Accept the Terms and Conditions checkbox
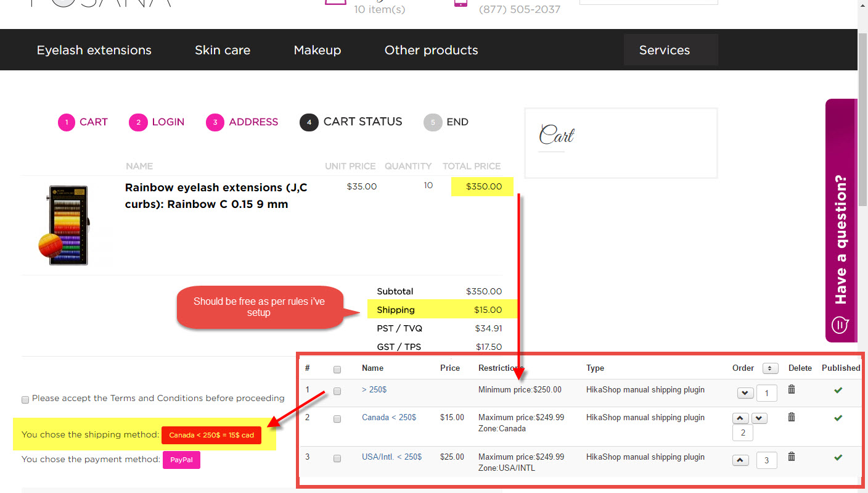The height and width of the screenshot is (493, 868). tap(25, 400)
